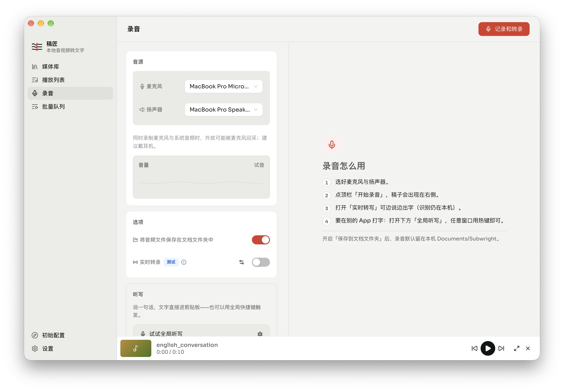
Task: Skip to previous track
Action: coord(474,348)
